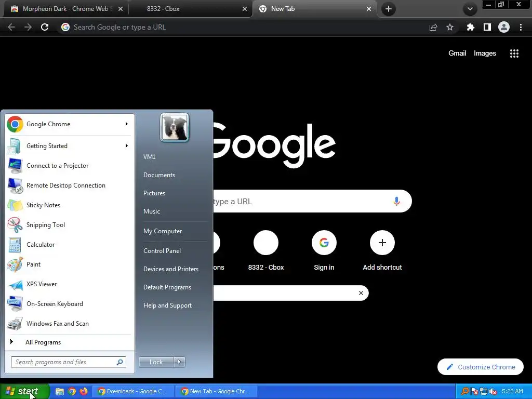Open Devices and Printers
This screenshot has width=532, height=399.
coord(170,269)
